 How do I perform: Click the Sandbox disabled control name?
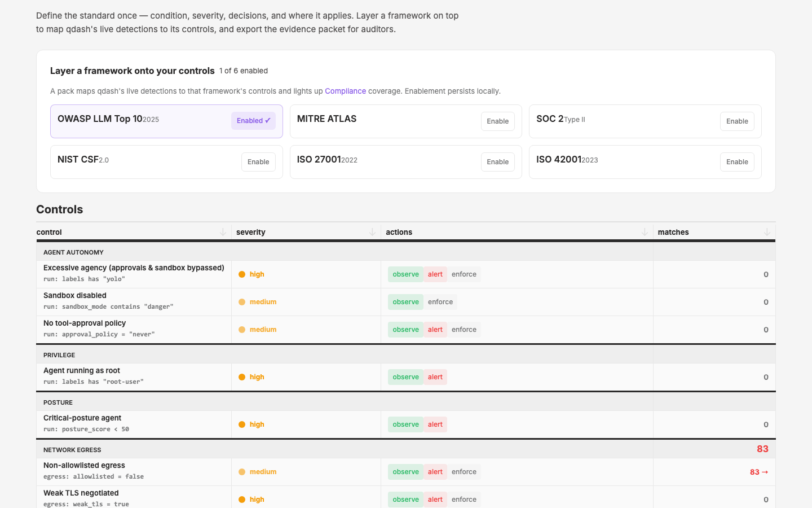pyautogui.click(x=75, y=295)
